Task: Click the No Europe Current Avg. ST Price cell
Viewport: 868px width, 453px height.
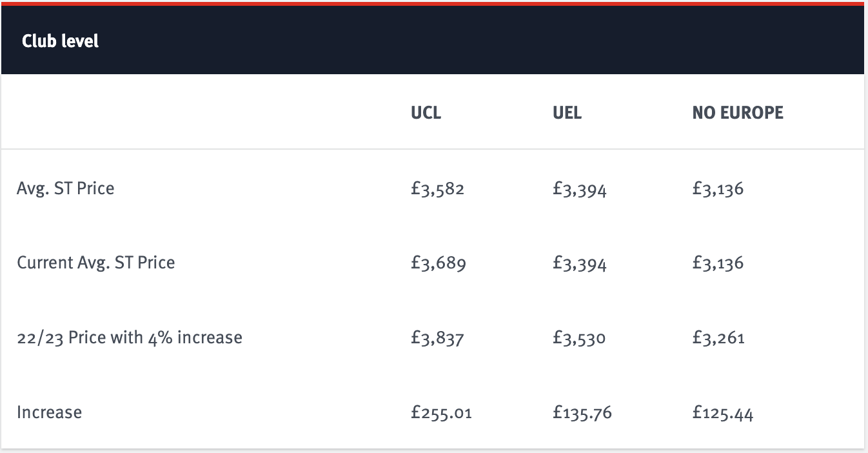Action: (718, 263)
